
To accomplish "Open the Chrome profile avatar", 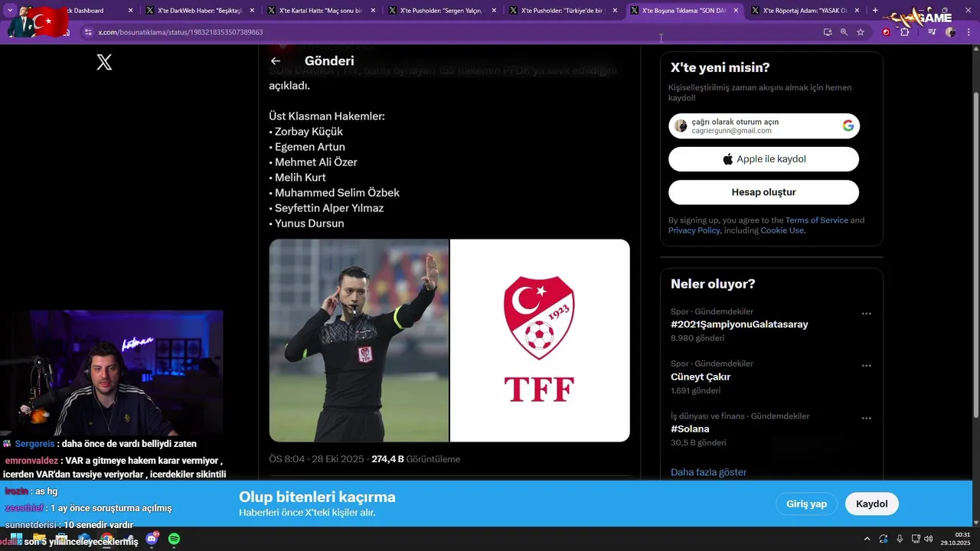I will point(950,32).
